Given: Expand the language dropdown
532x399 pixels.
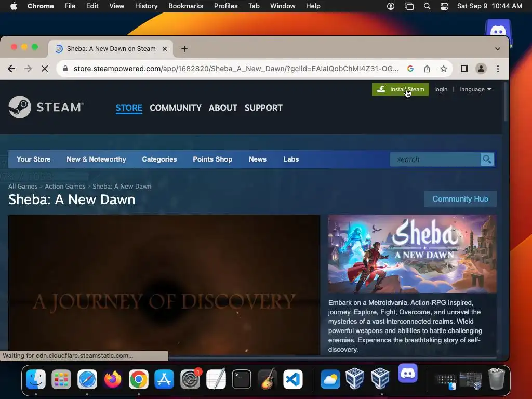Looking at the screenshot, I should pos(475,89).
